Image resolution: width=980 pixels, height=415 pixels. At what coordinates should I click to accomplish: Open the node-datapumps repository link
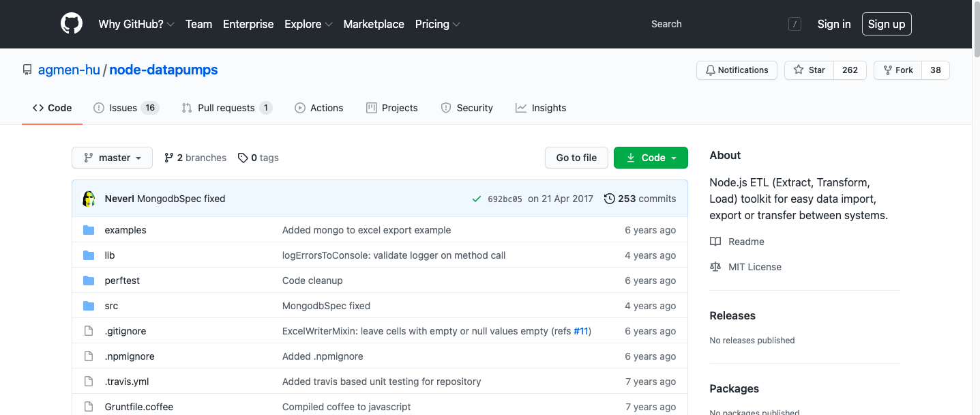[164, 70]
